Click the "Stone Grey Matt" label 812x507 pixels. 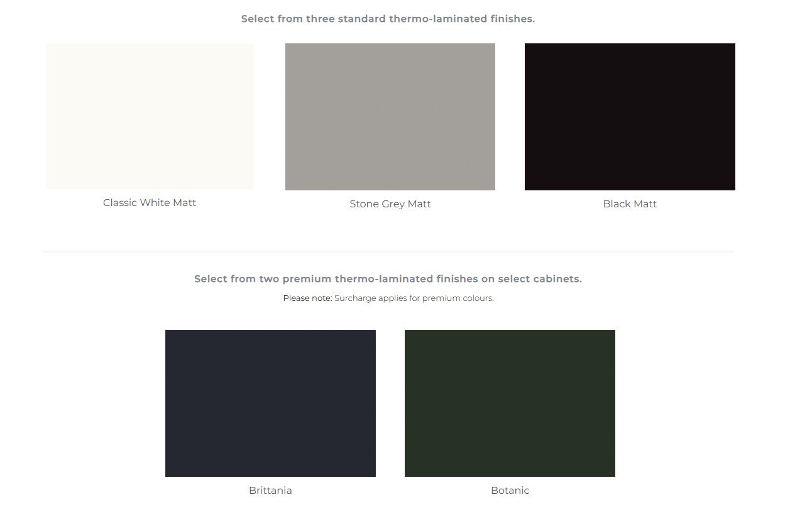tap(390, 204)
